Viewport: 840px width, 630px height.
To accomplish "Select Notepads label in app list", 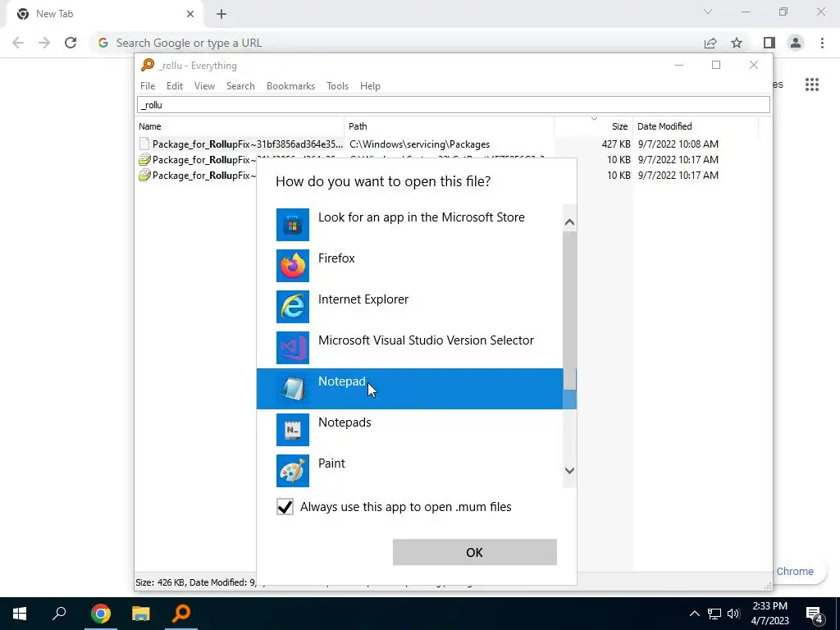I will tap(345, 422).
